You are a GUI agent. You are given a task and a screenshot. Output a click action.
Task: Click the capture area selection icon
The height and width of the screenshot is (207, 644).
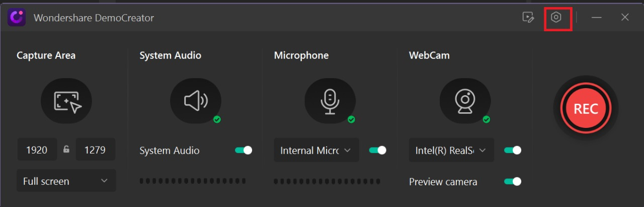click(66, 101)
